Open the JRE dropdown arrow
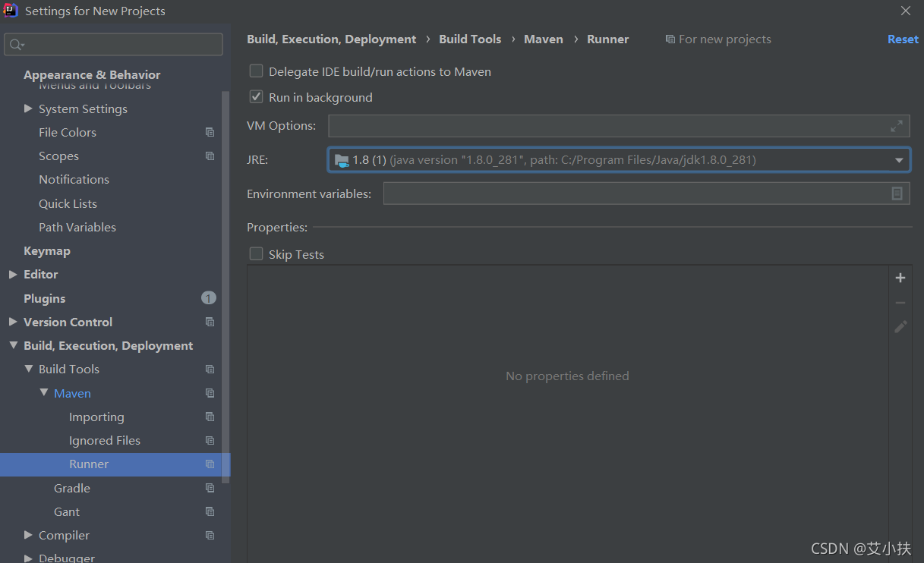This screenshot has width=924, height=563. (x=899, y=160)
